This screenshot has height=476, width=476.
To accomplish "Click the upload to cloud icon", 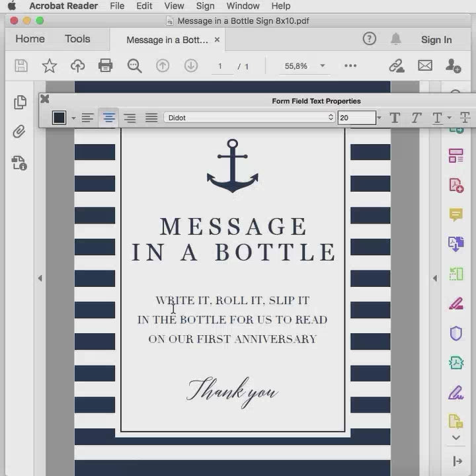I will pyautogui.click(x=77, y=65).
